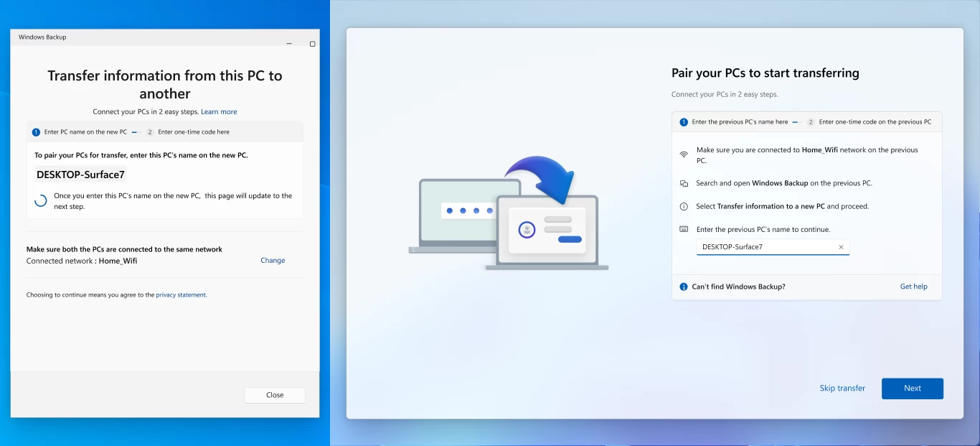Click the keyboard icon next to name entry instruction
The height and width of the screenshot is (446, 980).
684,228
